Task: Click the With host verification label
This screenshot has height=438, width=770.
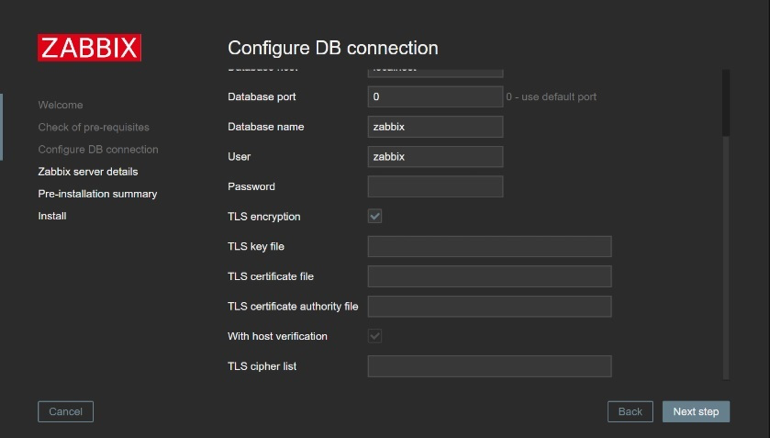Action: 277,336
